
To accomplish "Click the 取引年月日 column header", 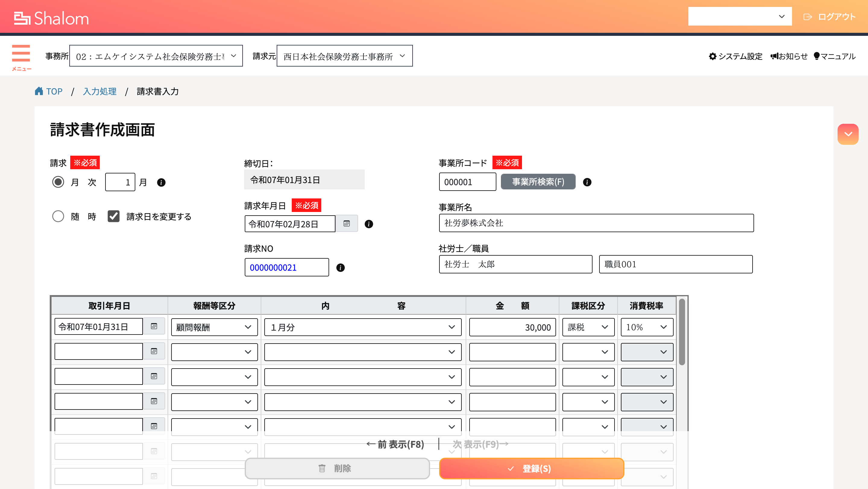I will pyautogui.click(x=109, y=306).
